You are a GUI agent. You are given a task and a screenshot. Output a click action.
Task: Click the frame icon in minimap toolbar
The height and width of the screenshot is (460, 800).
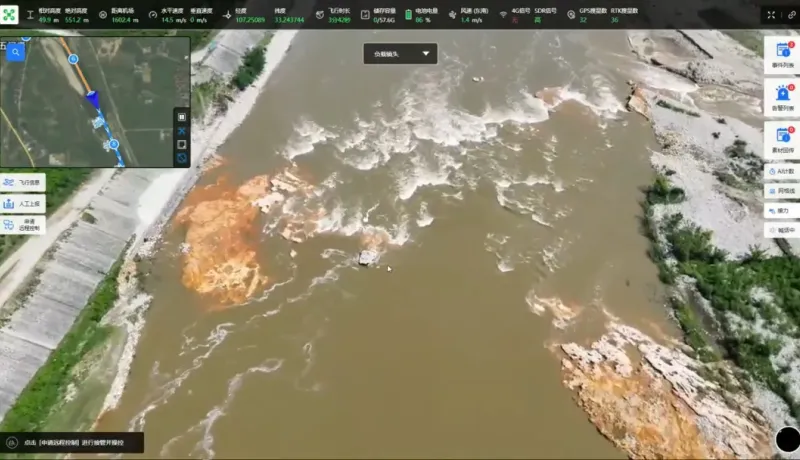(x=182, y=144)
